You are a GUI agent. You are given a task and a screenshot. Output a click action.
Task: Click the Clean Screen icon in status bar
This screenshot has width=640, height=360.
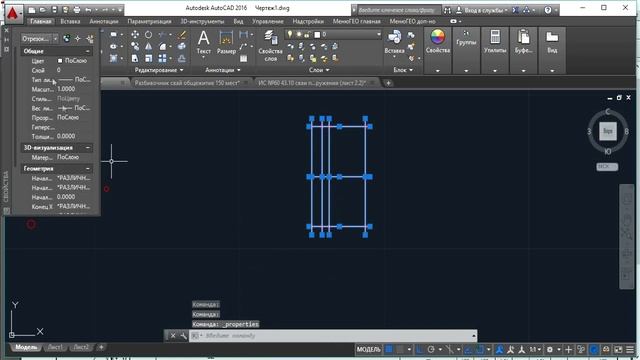(x=618, y=349)
